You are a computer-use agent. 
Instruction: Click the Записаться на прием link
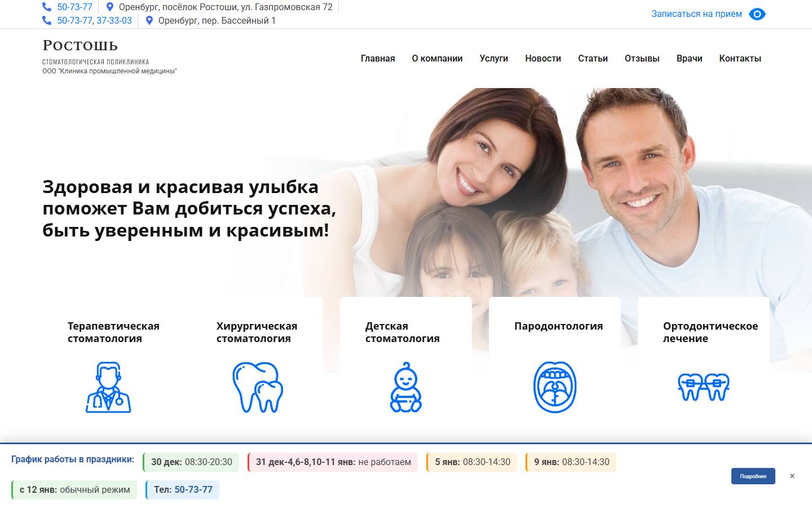pyautogui.click(x=697, y=14)
